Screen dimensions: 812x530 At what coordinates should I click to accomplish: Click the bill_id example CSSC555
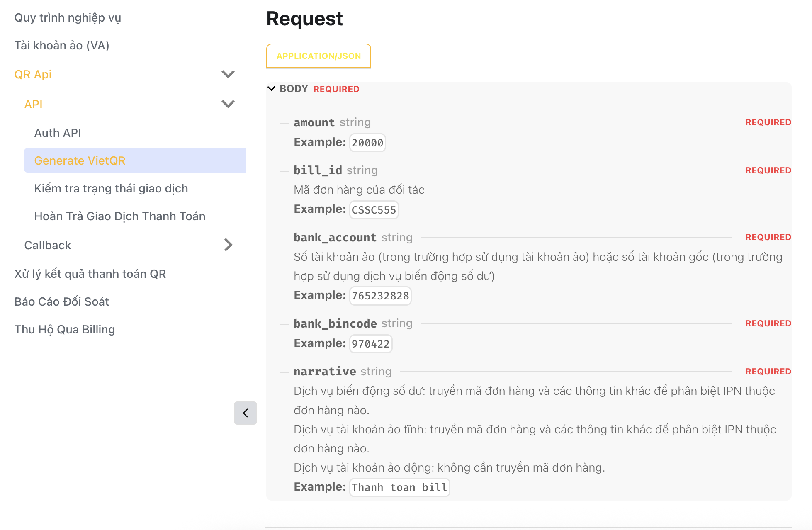click(x=374, y=210)
